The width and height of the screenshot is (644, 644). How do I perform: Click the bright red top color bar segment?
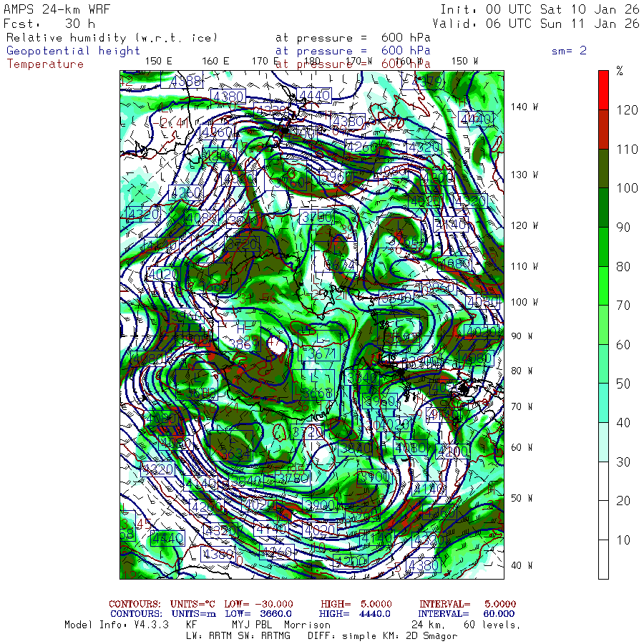603,90
